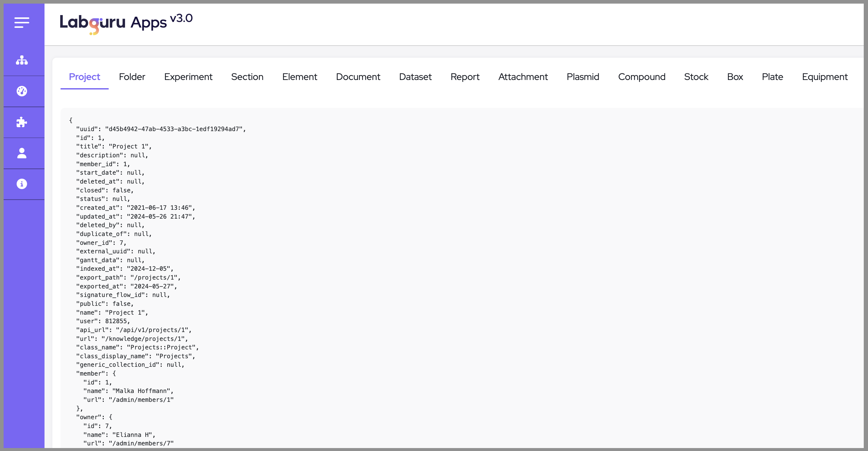Switch to the Folder tab

132,77
